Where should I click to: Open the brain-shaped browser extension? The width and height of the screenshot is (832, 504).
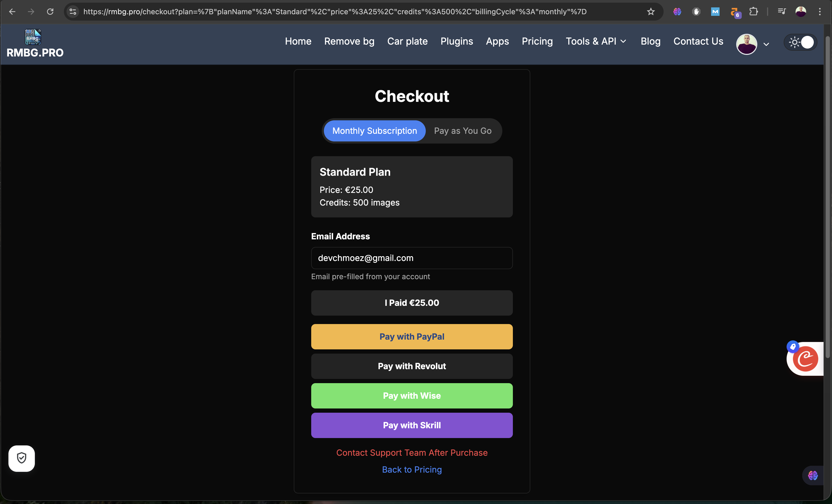[677, 11]
